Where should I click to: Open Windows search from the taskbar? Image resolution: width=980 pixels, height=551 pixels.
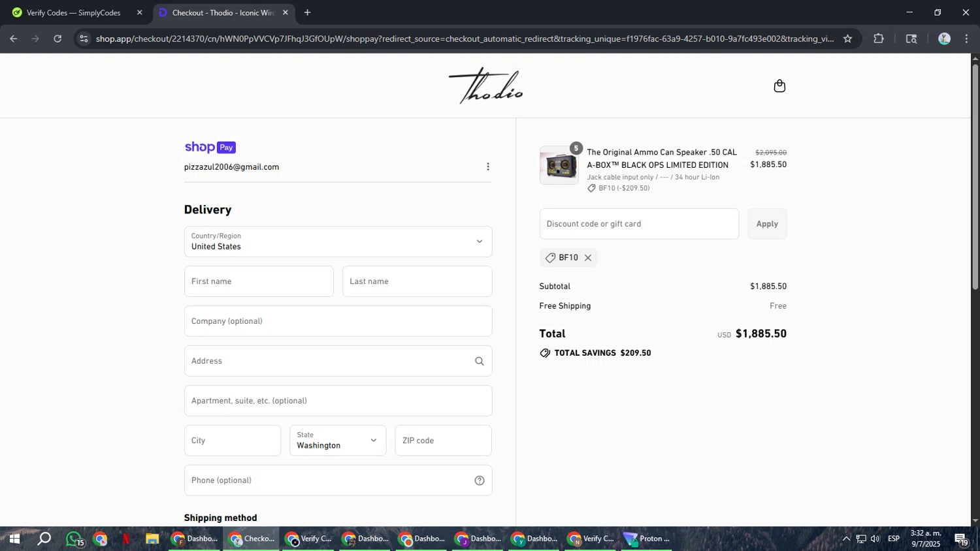pyautogui.click(x=44, y=539)
